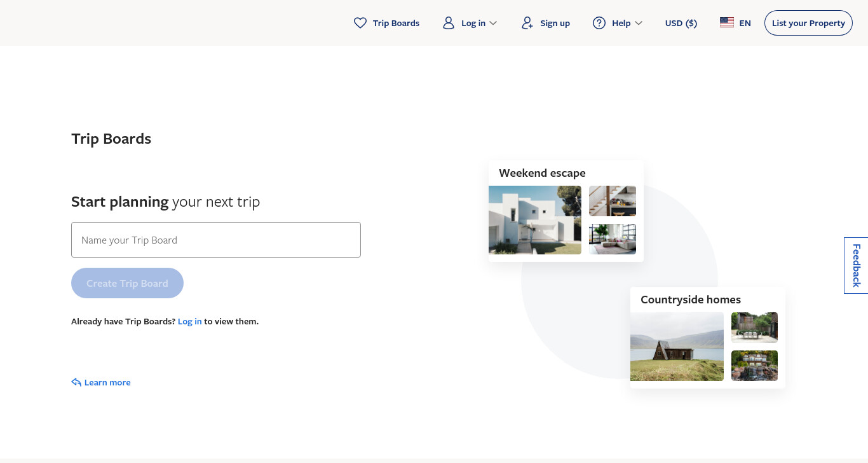This screenshot has width=868, height=463.
Task: Click the patio dining thumbnail in Countryside homes
Action: [754, 328]
